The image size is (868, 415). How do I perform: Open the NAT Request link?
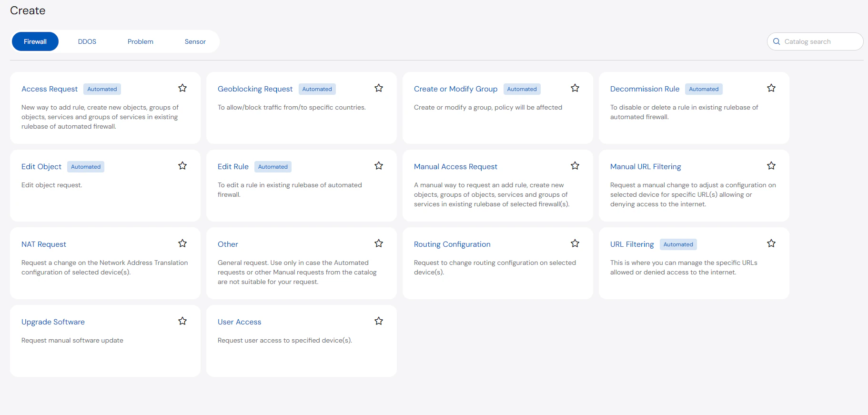[44, 244]
